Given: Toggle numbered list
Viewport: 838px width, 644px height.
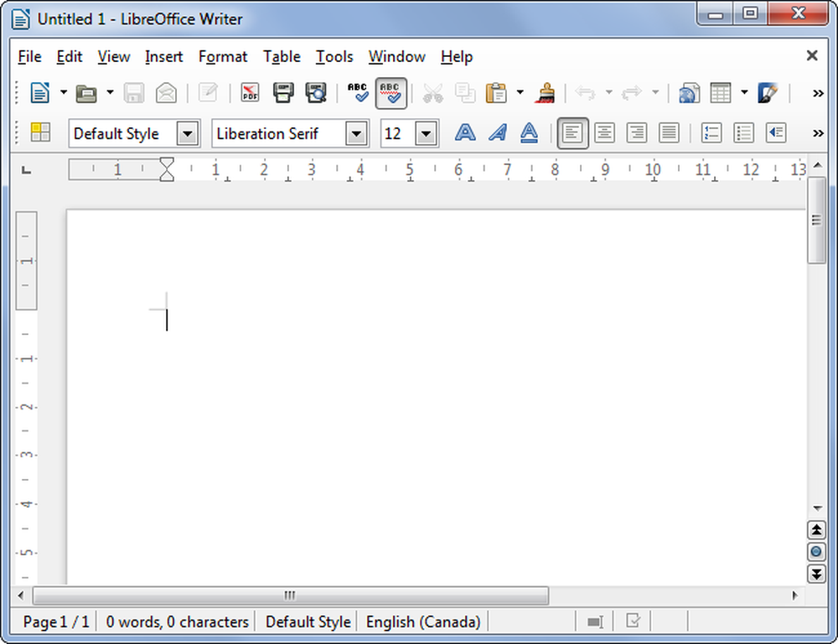Looking at the screenshot, I should coord(711,132).
